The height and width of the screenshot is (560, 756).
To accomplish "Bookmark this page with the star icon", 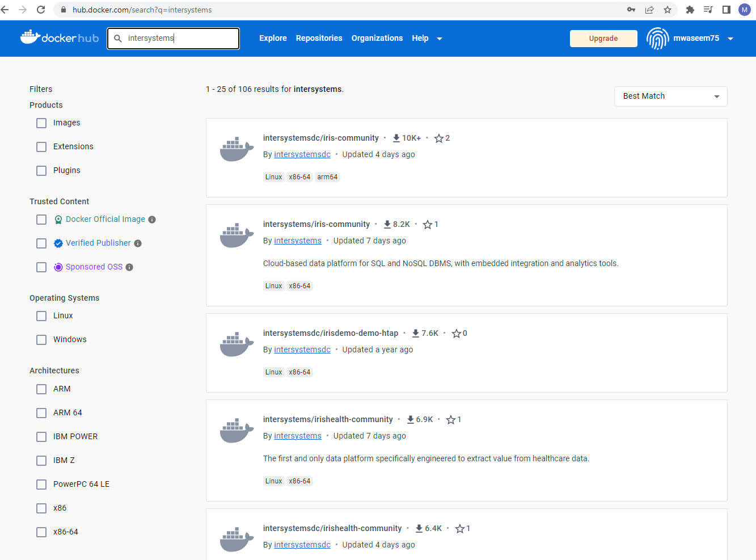I will pos(668,10).
